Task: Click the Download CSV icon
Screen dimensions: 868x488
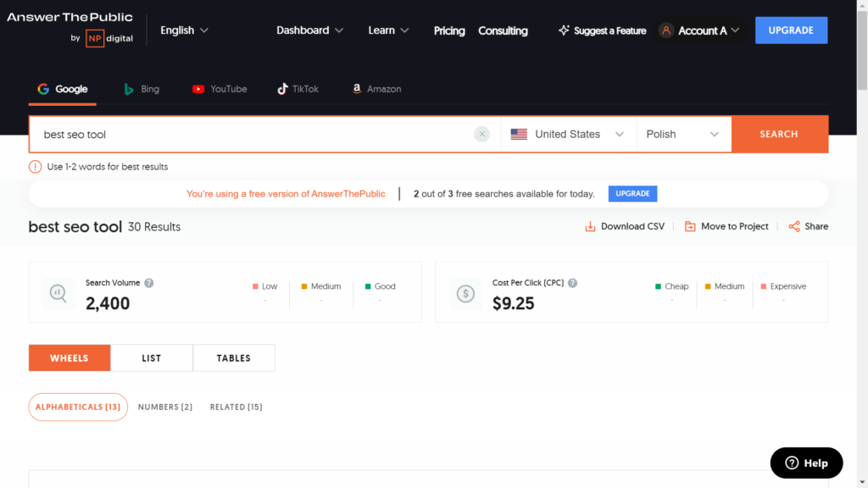Action: 590,226
